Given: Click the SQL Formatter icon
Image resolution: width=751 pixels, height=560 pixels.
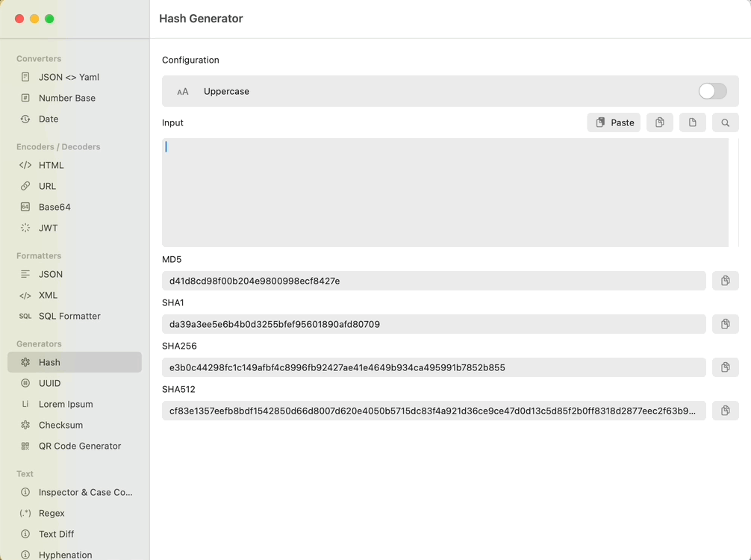Looking at the screenshot, I should click(x=25, y=316).
